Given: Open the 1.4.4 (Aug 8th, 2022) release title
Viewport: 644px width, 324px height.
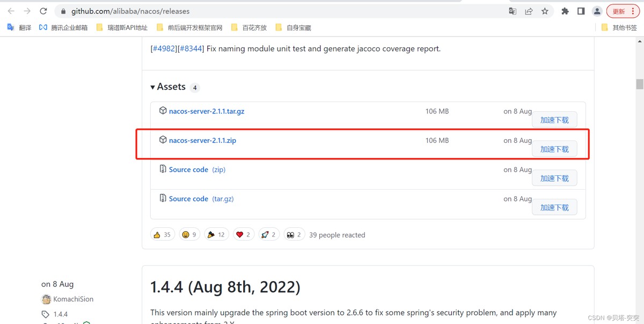Looking at the screenshot, I should (x=225, y=287).
